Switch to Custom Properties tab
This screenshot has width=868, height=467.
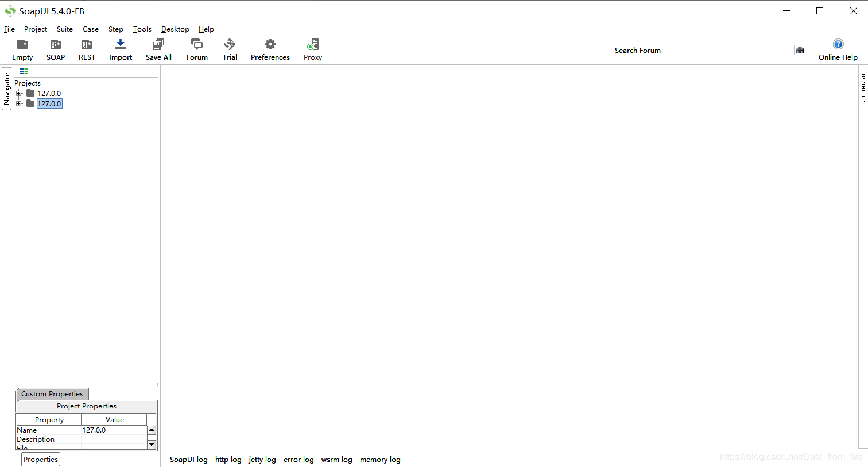point(52,394)
